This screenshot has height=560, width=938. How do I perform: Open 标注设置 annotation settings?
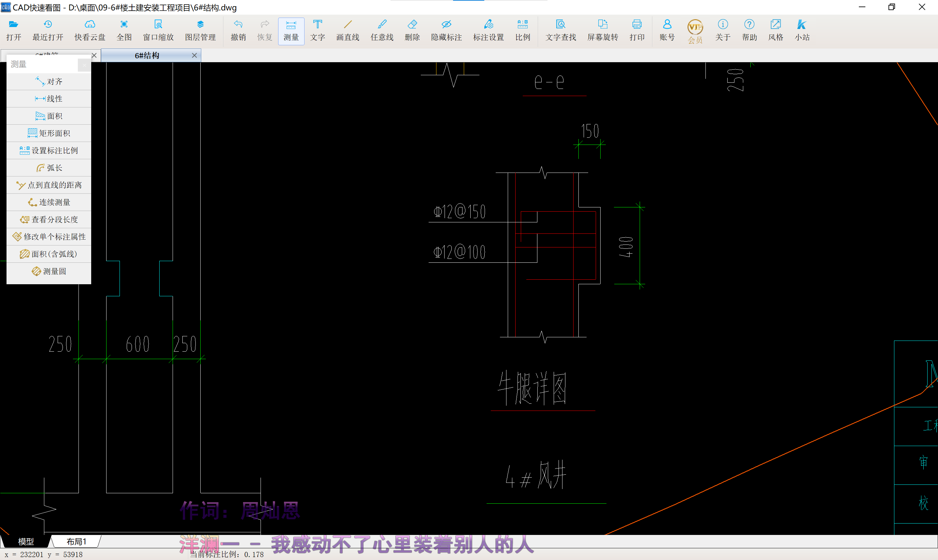(489, 31)
